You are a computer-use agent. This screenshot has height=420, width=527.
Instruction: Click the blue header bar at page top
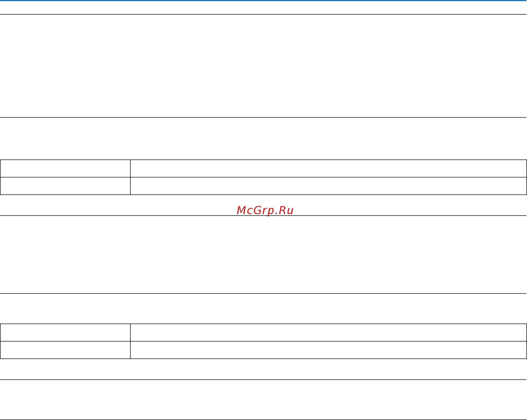coord(263,1)
